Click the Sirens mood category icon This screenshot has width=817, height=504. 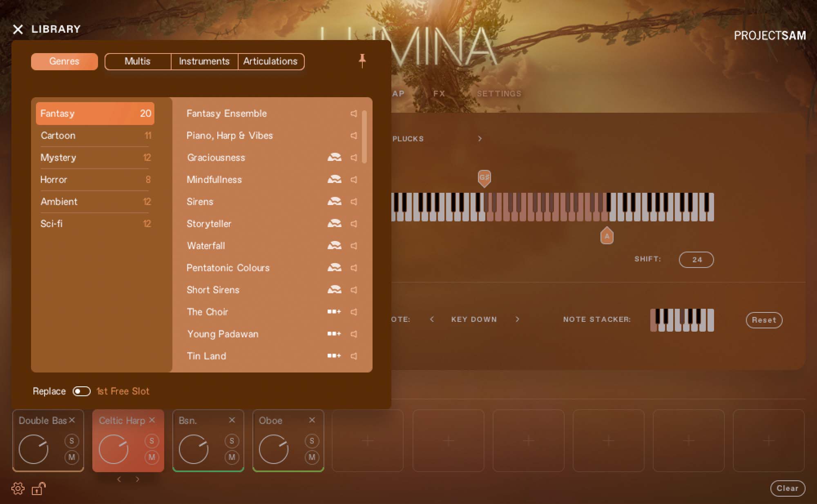(x=334, y=201)
